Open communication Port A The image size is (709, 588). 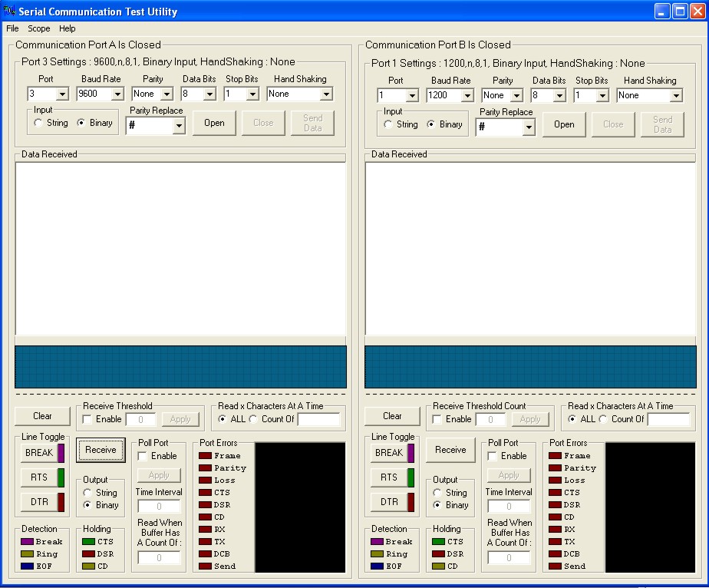click(214, 123)
